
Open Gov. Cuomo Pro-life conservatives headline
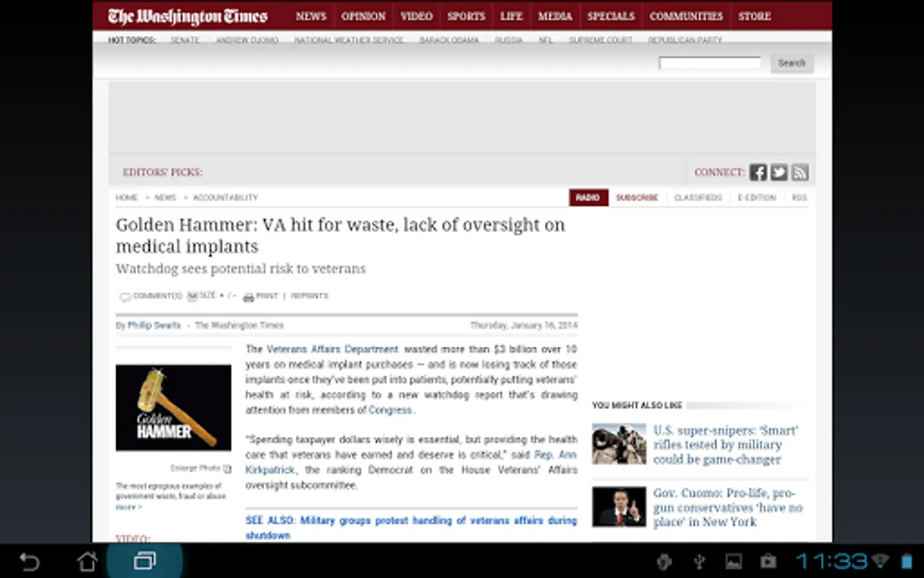[x=728, y=507]
